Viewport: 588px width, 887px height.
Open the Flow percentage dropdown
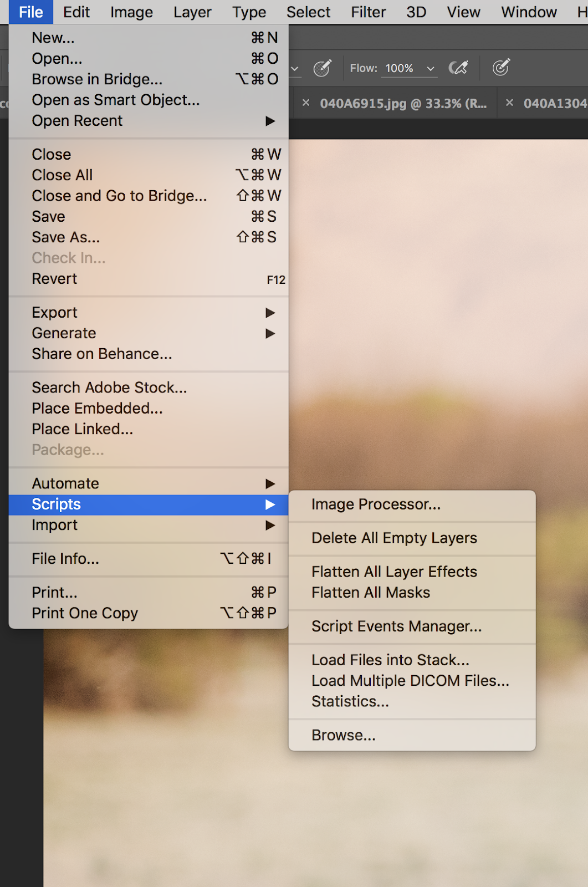click(x=431, y=68)
